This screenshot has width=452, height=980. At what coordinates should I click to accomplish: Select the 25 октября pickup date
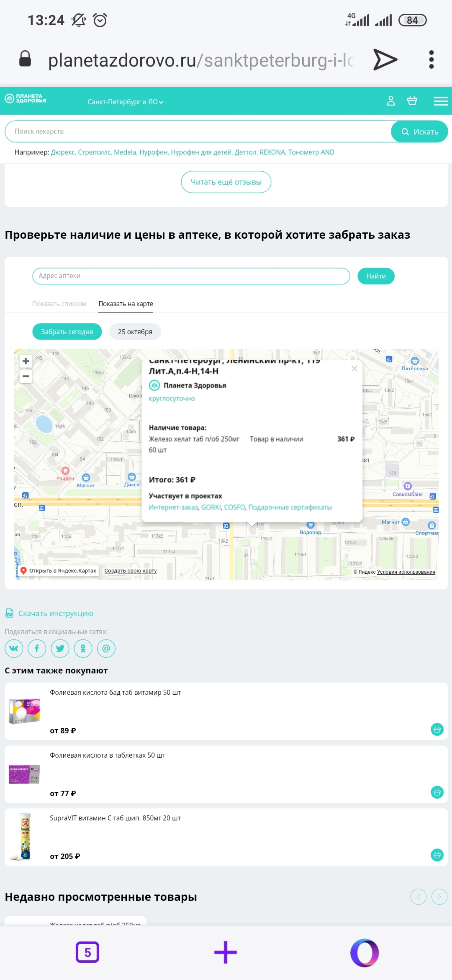click(135, 331)
